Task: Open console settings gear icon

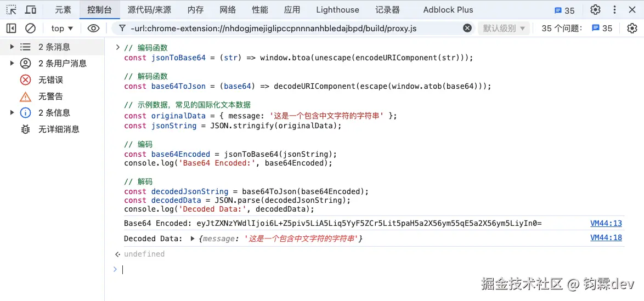Action: point(632,29)
